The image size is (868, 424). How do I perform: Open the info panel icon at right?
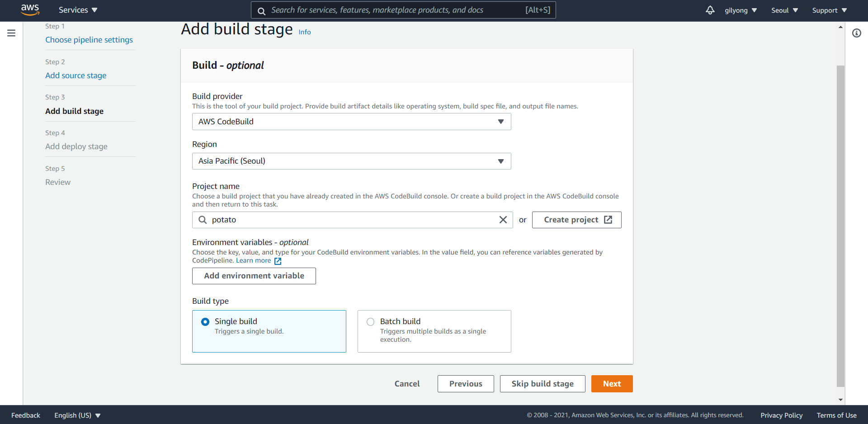coord(857,33)
